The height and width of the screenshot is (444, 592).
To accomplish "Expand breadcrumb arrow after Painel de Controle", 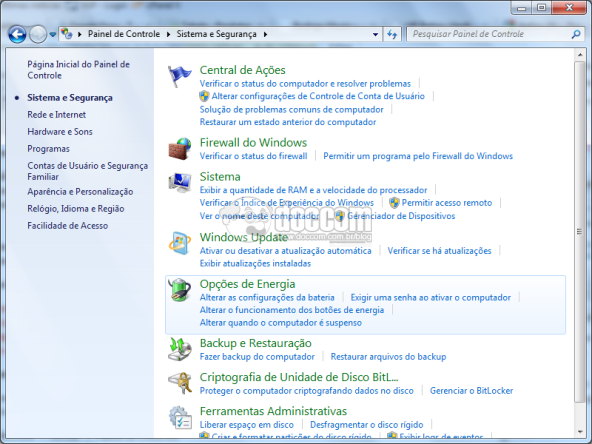I will (x=168, y=34).
